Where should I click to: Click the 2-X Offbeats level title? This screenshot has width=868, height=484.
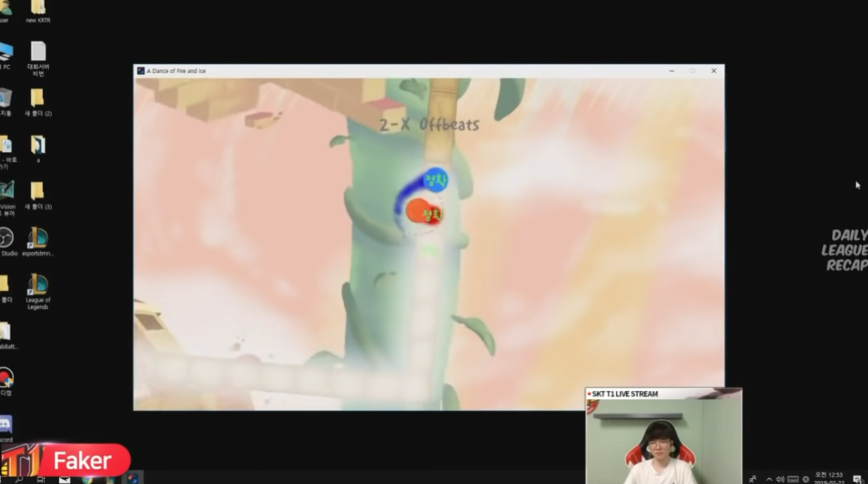point(429,124)
